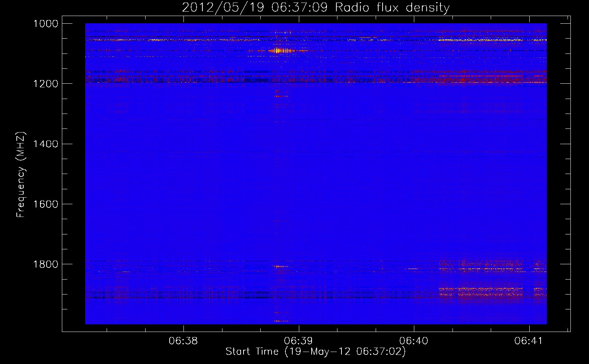This screenshot has width=589, height=364.
Task: Click the 06:39 time tick label
Action: coord(299,341)
